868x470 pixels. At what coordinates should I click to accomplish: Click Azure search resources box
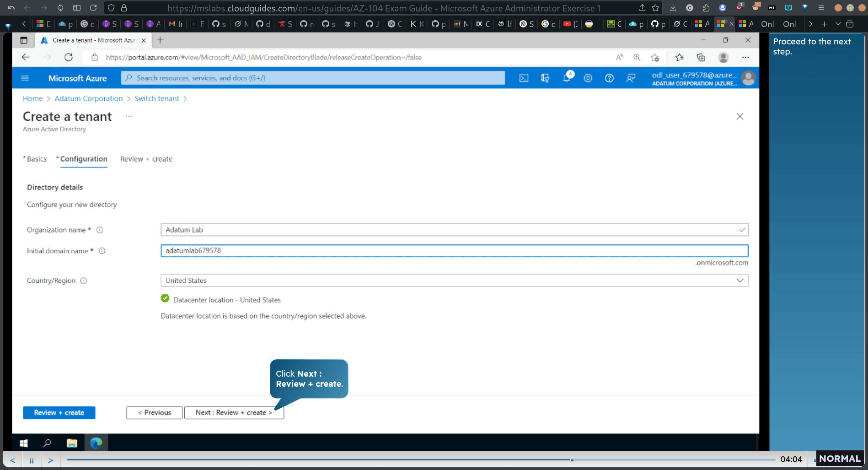click(313, 78)
